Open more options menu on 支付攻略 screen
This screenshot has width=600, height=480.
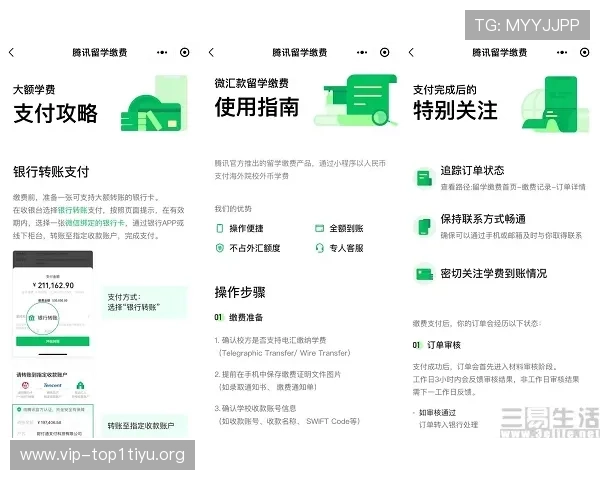(x=162, y=52)
